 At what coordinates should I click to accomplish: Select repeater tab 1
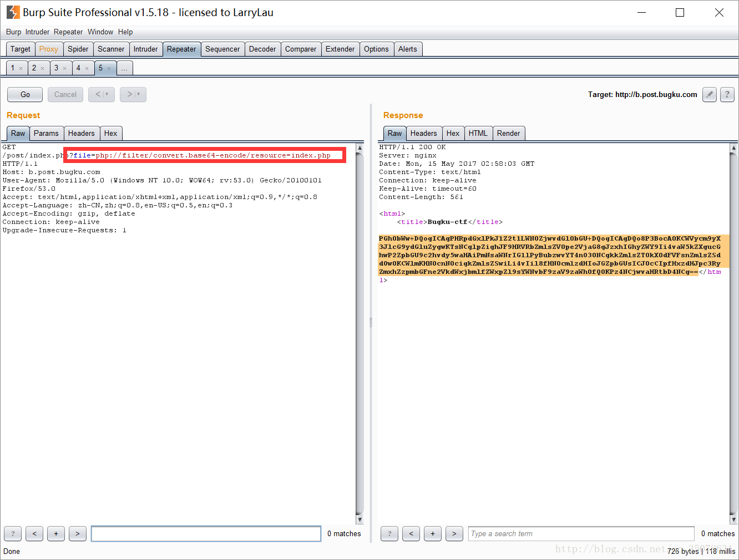(13, 68)
